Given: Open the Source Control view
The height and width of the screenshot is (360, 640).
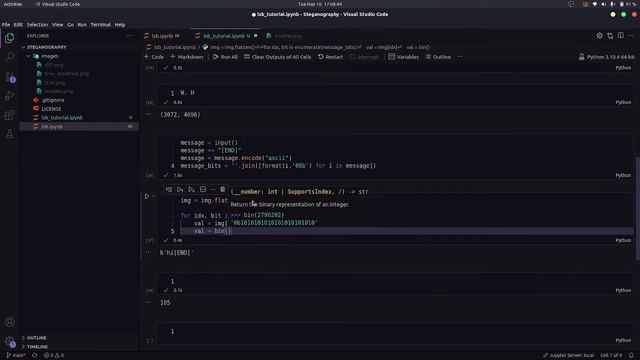Looking at the screenshot, I should coord(9,76).
